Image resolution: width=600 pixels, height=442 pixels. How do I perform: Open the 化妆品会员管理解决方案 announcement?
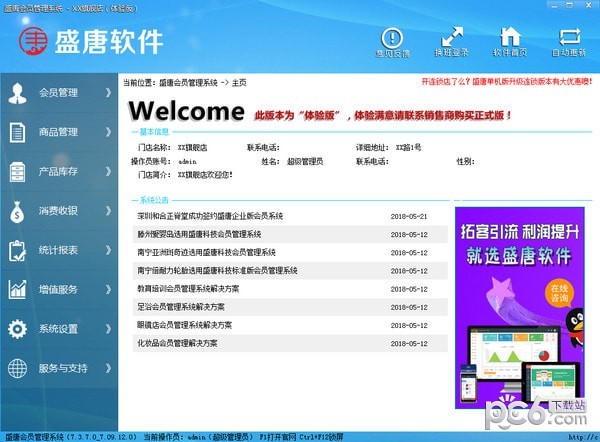pos(177,343)
